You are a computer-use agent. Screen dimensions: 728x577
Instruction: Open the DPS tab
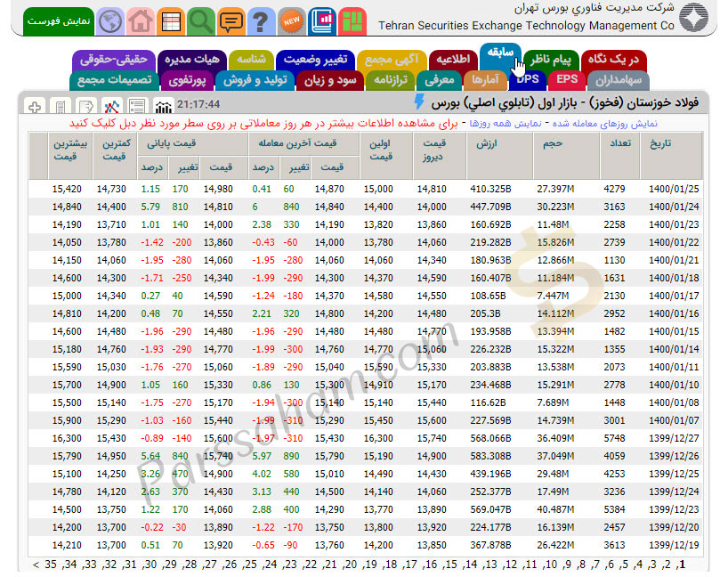[529, 80]
